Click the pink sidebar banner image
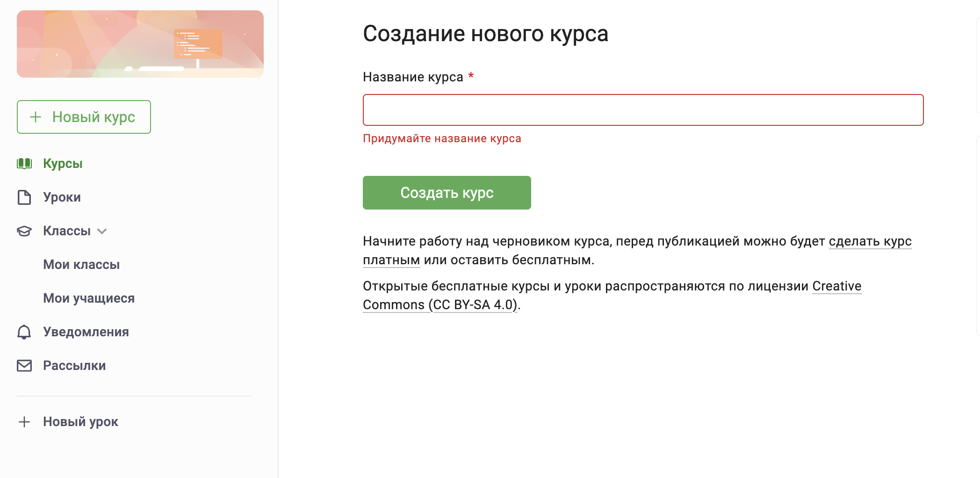 [140, 44]
